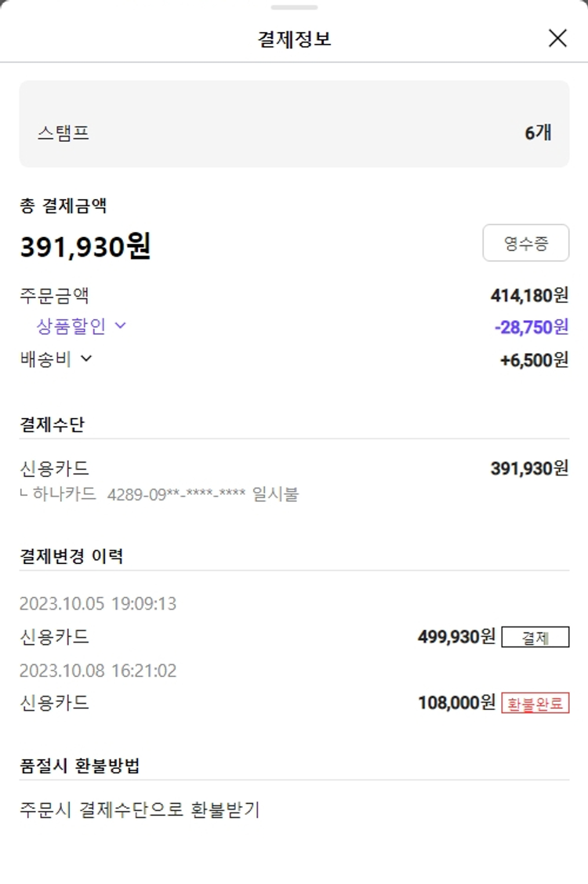The width and height of the screenshot is (588, 884).
Task: Click the purple 상품할인 label
Action: pos(70,326)
